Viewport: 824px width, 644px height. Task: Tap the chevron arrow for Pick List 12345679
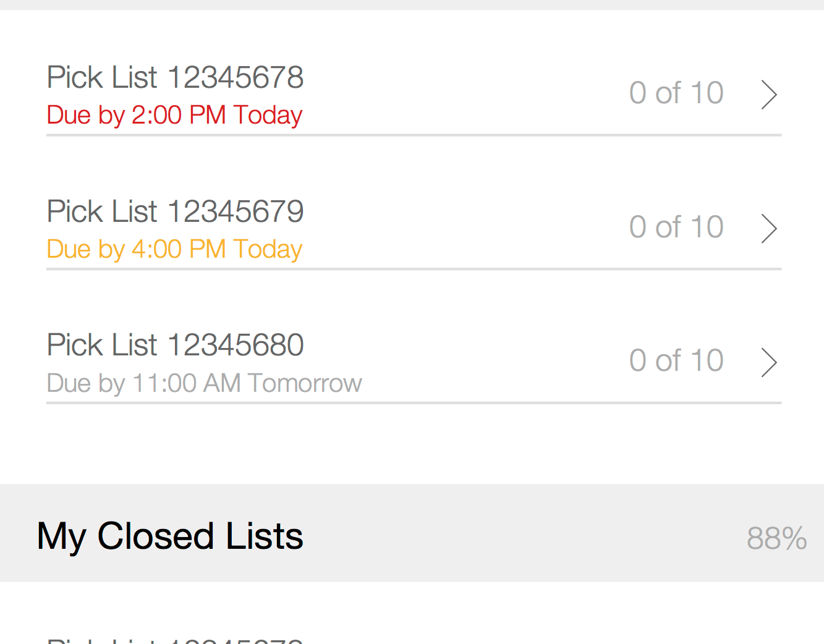[769, 229]
